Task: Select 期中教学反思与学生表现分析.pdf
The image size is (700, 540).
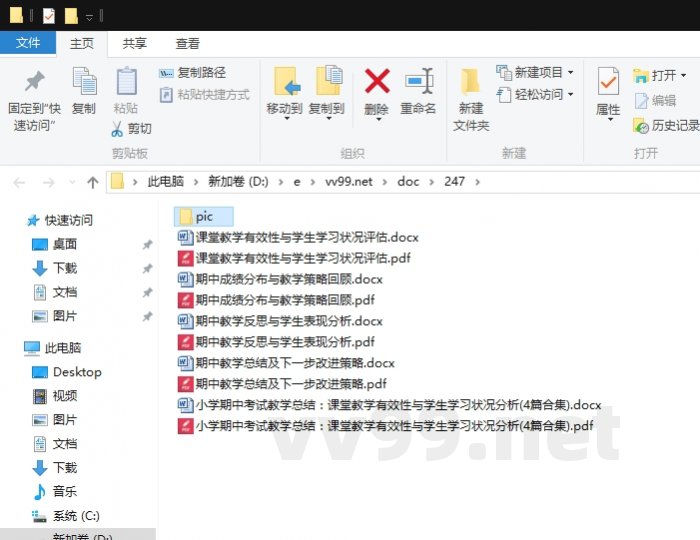Action: point(276,342)
